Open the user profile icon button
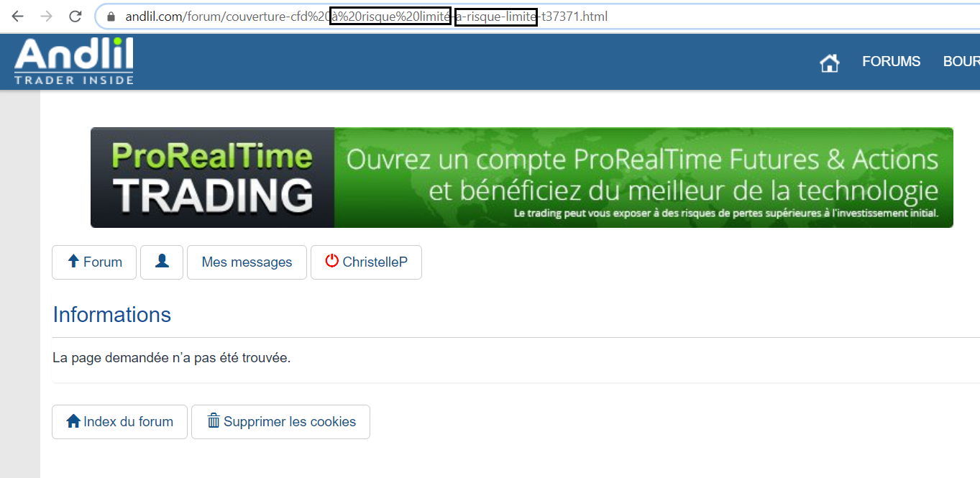Screen dimensions: 980x478 (162, 262)
